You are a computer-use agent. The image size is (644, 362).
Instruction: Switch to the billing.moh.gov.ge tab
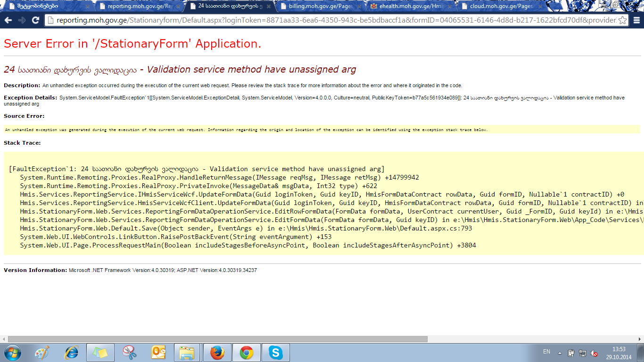[x=320, y=6]
